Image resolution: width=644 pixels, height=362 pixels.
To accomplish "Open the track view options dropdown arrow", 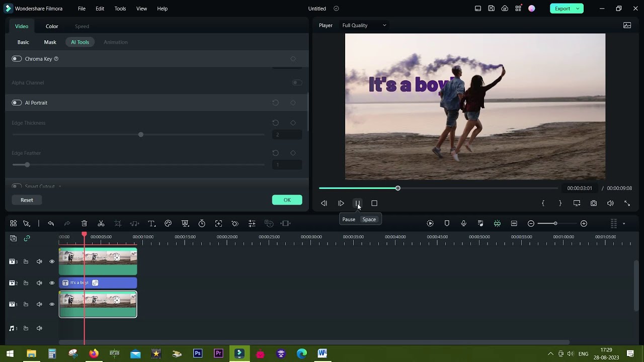I will click(624, 223).
